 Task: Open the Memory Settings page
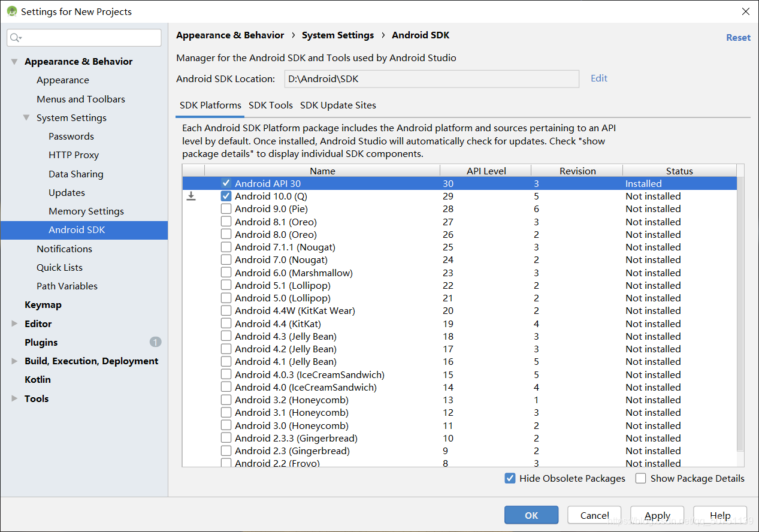86,211
